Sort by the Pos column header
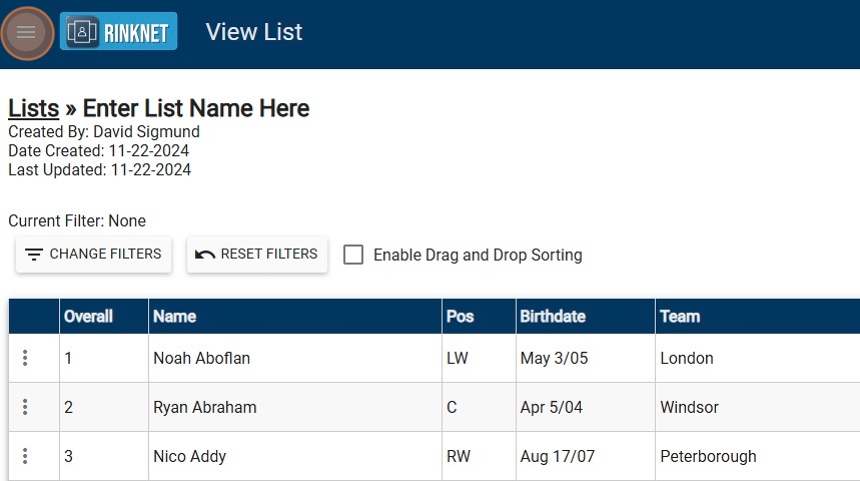The height and width of the screenshot is (481, 860). coord(460,316)
